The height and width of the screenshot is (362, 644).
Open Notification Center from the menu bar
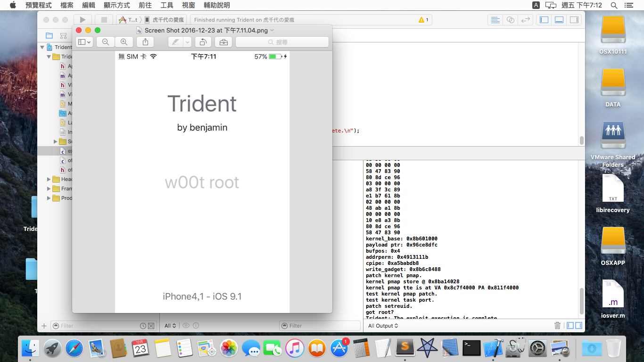coord(628,5)
